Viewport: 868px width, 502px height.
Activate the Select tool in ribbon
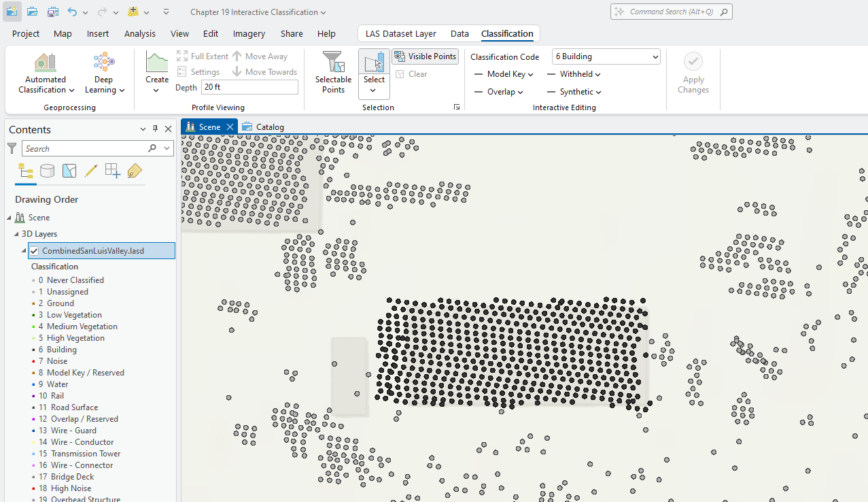click(x=374, y=64)
